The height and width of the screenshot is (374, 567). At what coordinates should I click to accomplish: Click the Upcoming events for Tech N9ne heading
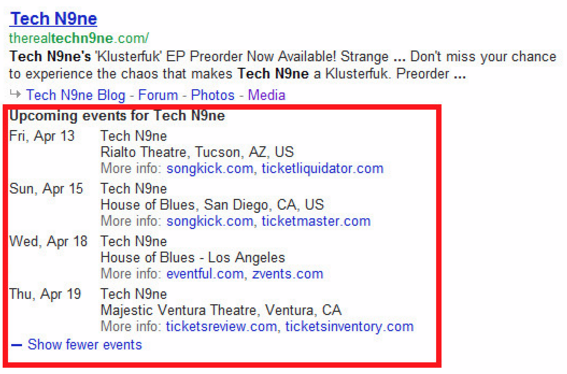click(x=117, y=116)
